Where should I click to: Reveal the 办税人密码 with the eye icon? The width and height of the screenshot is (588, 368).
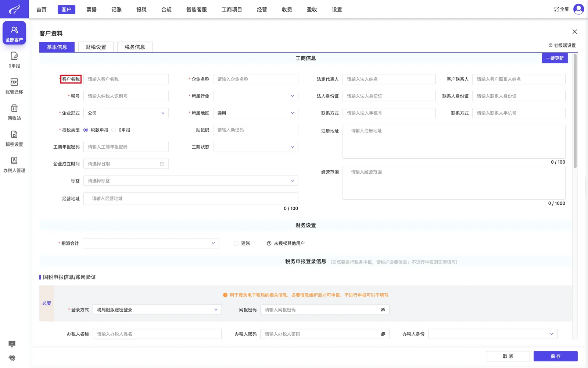tap(383, 334)
